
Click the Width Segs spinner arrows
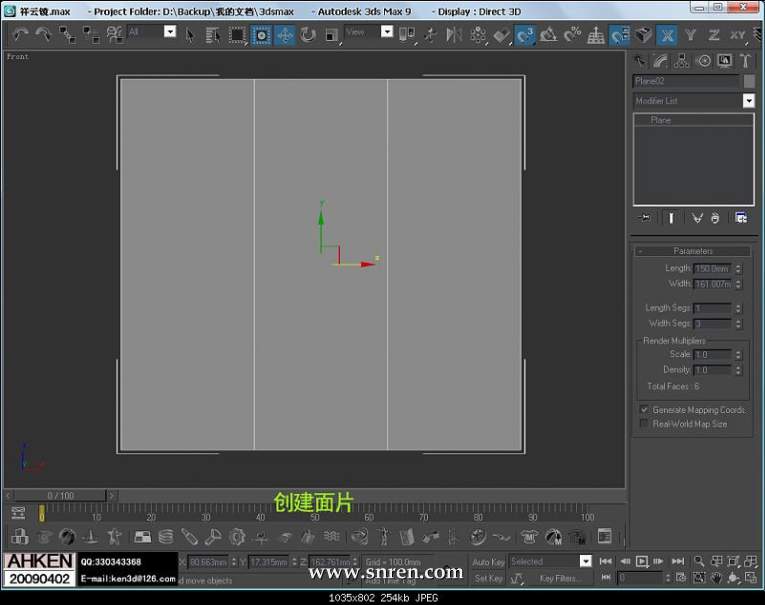coord(738,323)
